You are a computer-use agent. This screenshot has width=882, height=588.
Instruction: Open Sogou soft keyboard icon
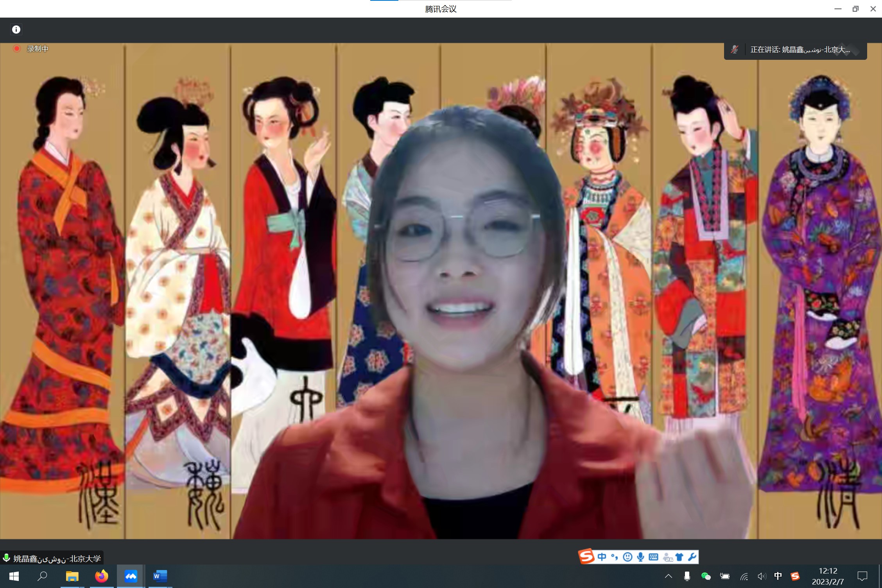pyautogui.click(x=653, y=557)
